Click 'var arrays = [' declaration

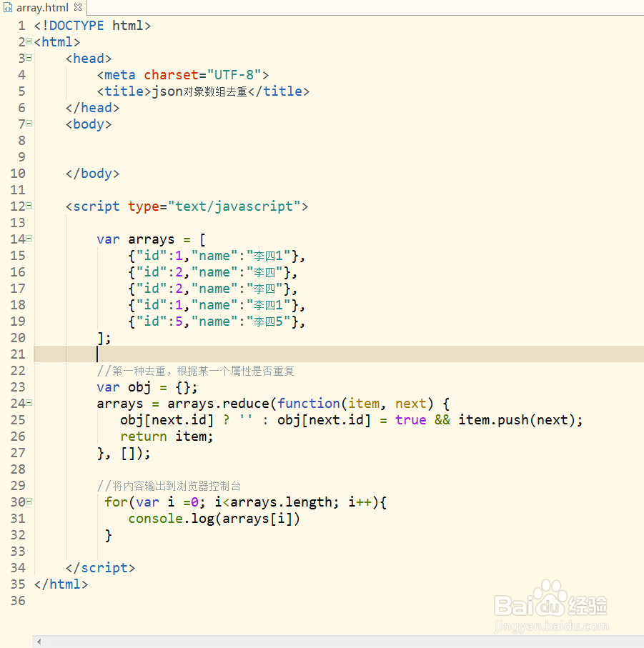click(152, 239)
